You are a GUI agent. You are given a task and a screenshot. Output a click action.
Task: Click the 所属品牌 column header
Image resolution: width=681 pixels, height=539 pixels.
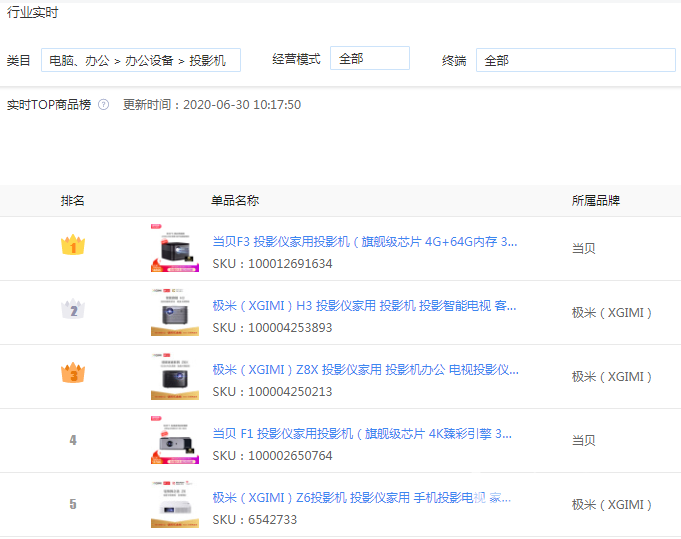point(595,200)
